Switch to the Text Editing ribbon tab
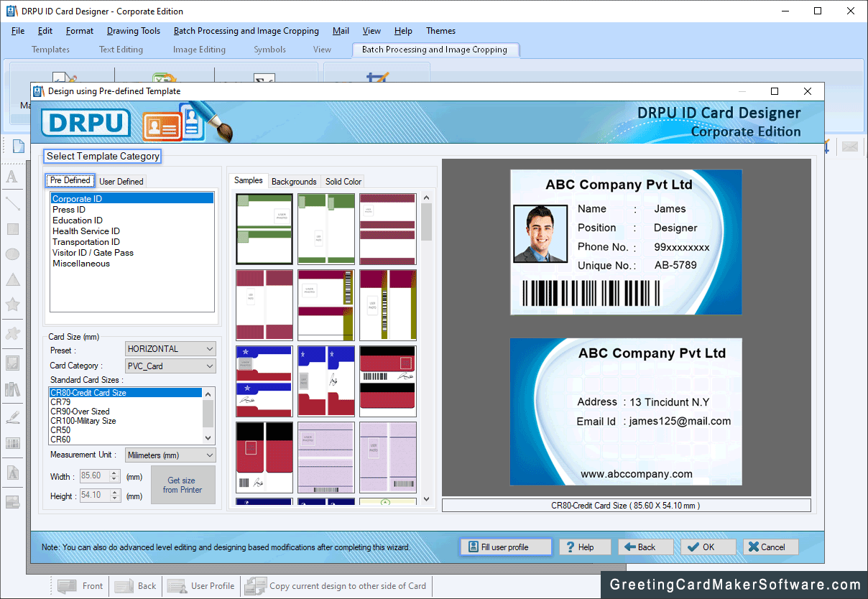868x599 pixels. 121,50
